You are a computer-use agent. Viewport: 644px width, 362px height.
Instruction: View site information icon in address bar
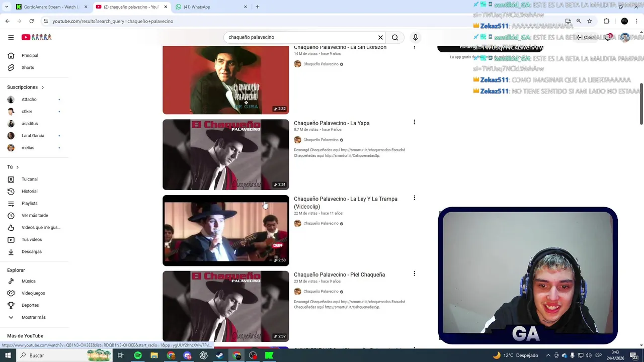pyautogui.click(x=46, y=21)
